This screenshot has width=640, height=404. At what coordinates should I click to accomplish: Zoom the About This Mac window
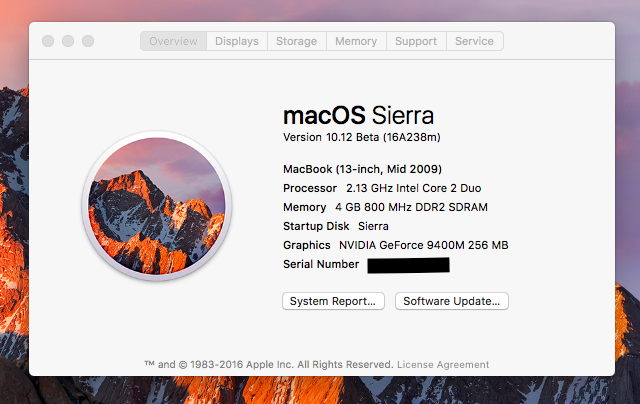click(88, 41)
